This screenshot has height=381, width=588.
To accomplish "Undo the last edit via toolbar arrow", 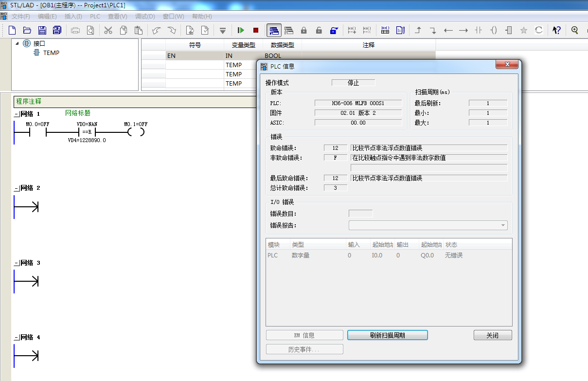I will tap(156, 30).
